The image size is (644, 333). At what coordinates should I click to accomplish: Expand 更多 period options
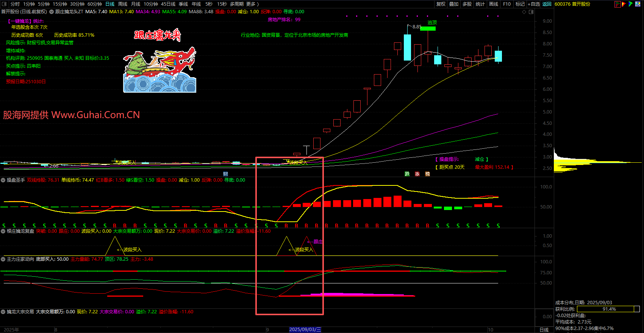click(x=252, y=4)
